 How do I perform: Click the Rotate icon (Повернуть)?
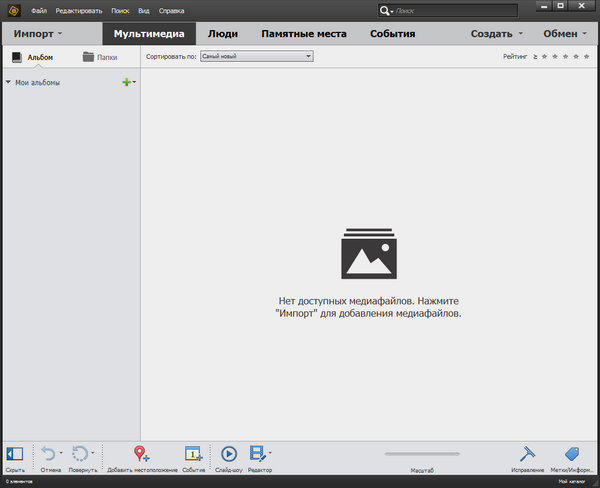[81, 455]
